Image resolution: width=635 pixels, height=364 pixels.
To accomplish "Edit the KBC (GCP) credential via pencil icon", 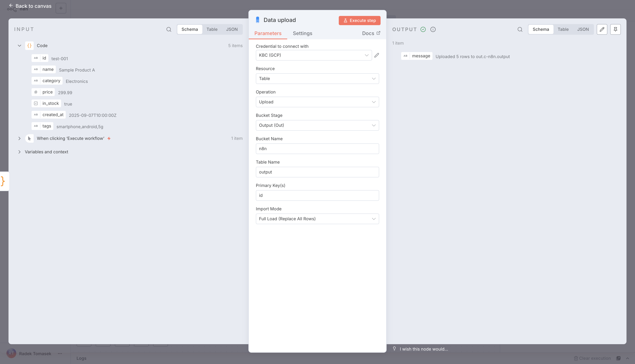I will tap(377, 55).
